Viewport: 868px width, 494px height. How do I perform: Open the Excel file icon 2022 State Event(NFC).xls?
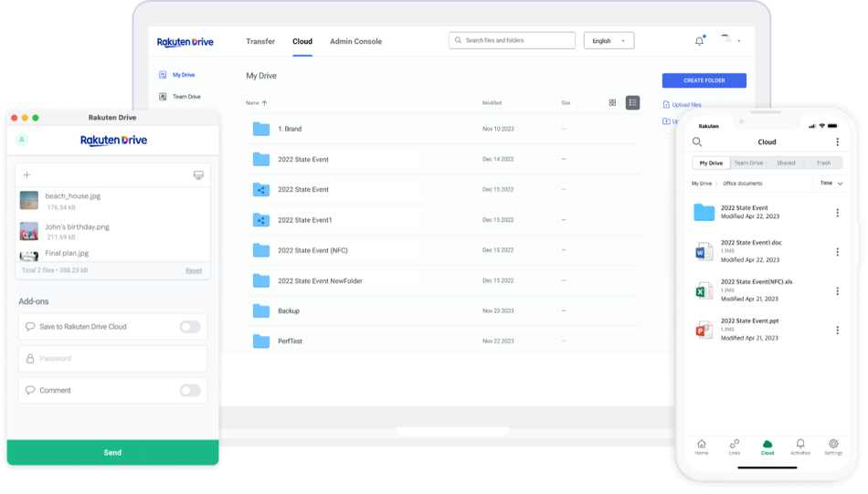tap(704, 290)
